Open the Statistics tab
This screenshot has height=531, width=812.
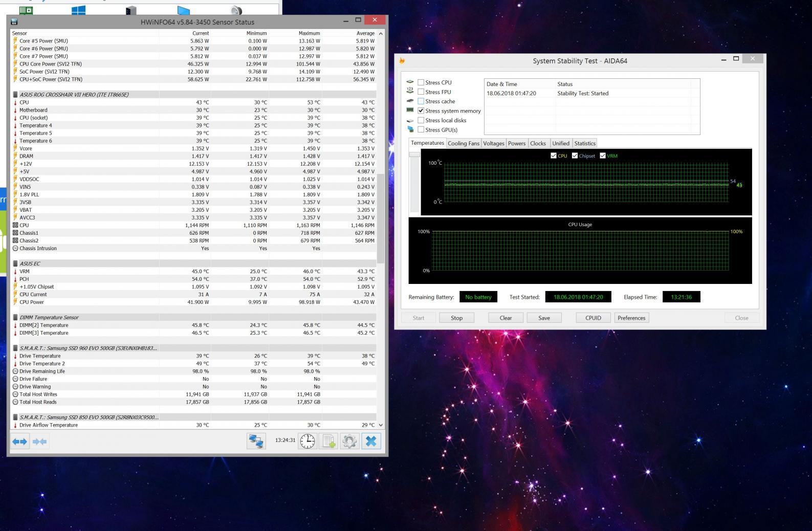click(x=584, y=144)
